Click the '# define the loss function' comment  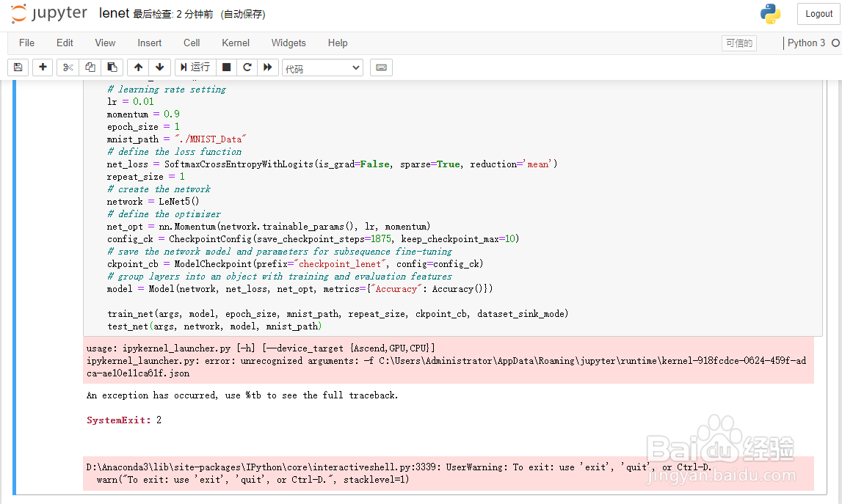175,151
